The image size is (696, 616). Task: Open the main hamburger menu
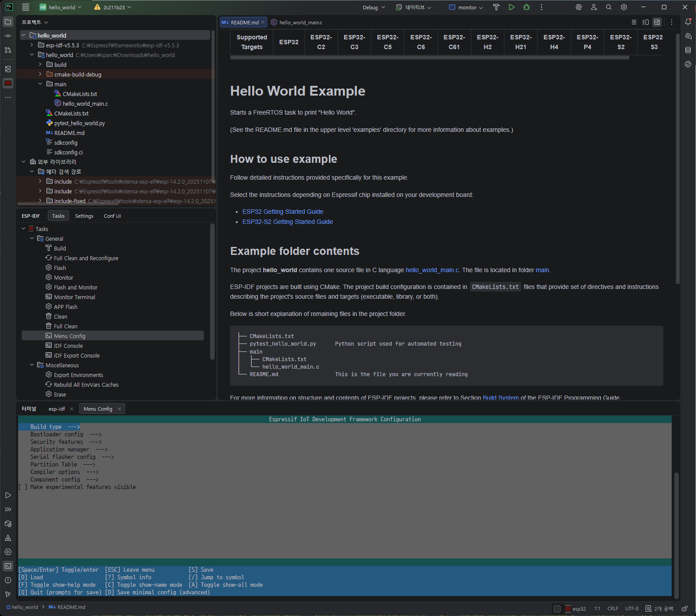coord(26,7)
